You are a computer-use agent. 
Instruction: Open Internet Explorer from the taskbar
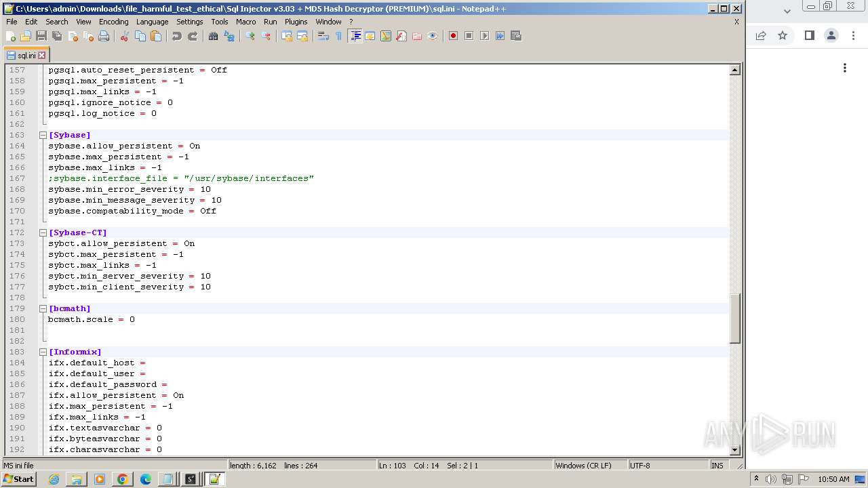(x=54, y=479)
